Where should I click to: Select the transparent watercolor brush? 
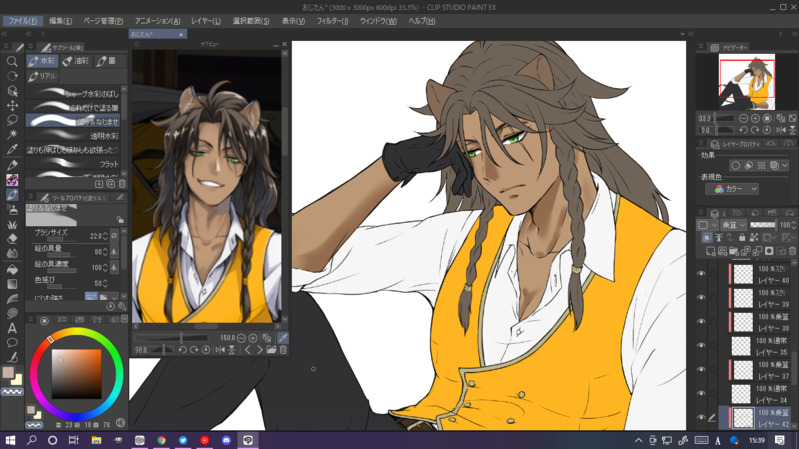pyautogui.click(x=74, y=136)
